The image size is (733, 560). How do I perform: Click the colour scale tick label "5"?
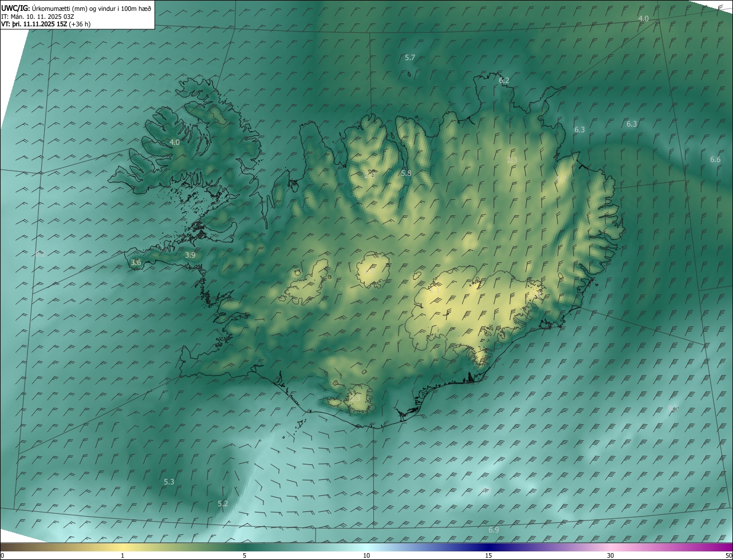(245, 556)
